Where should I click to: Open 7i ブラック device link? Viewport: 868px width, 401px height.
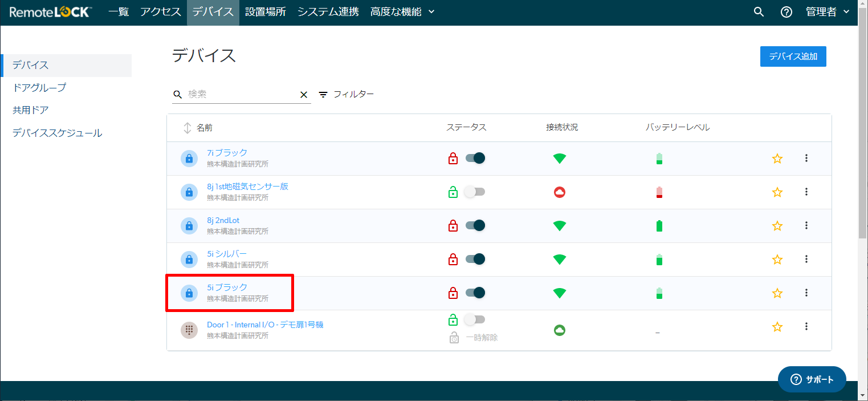tap(227, 153)
